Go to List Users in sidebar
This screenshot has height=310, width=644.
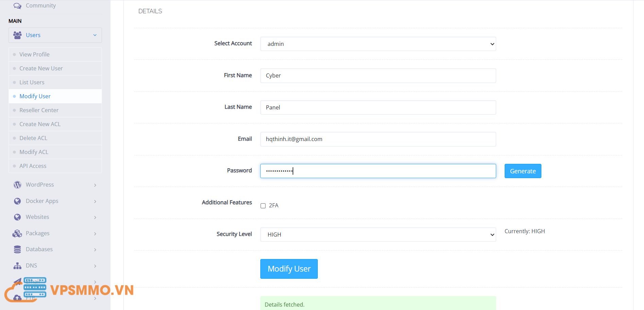click(x=32, y=82)
